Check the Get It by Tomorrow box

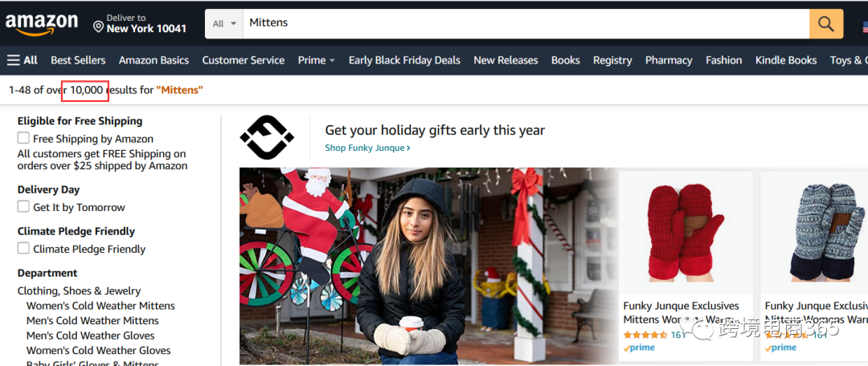(x=23, y=206)
